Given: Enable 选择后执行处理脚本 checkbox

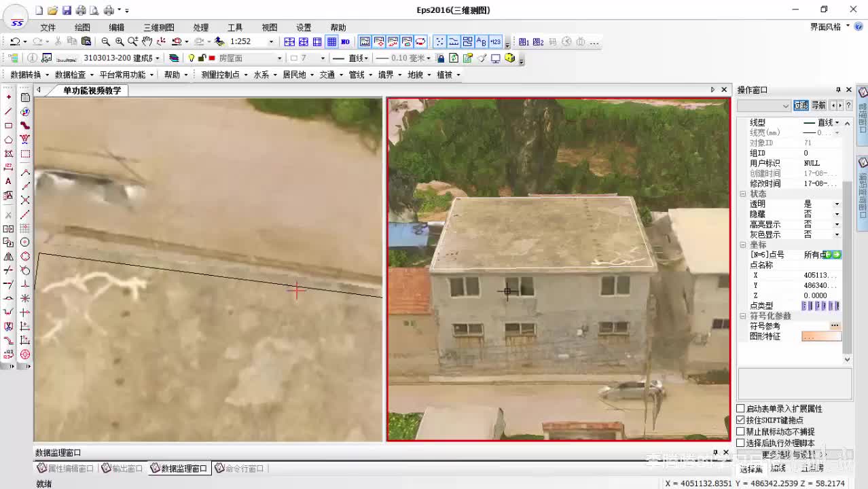Looking at the screenshot, I should pos(740,443).
